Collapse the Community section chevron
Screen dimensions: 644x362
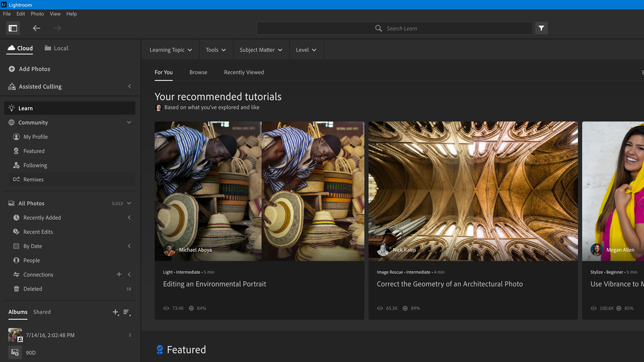[x=129, y=123]
